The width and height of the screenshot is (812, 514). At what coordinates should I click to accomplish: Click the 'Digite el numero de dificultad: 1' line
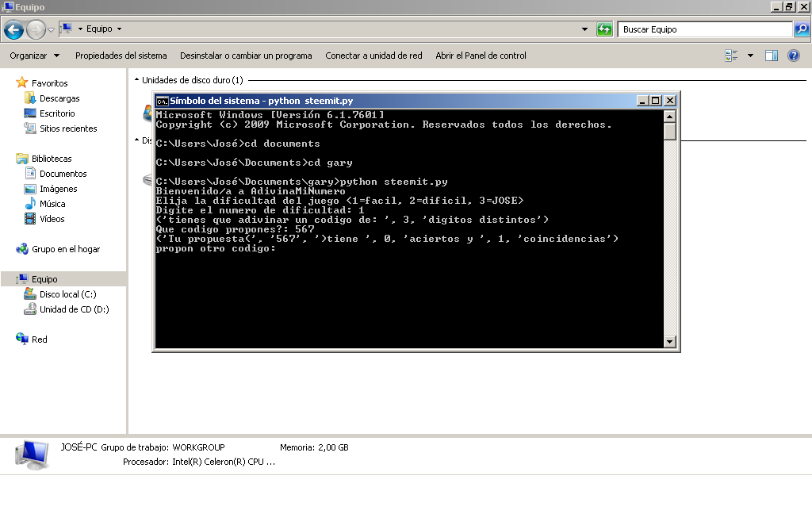(259, 210)
